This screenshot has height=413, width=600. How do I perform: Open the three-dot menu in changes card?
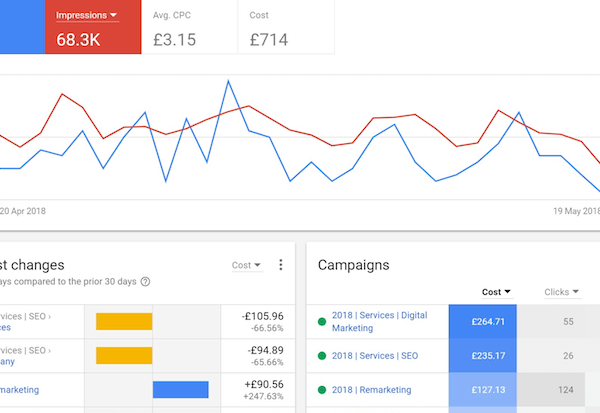[280, 265]
